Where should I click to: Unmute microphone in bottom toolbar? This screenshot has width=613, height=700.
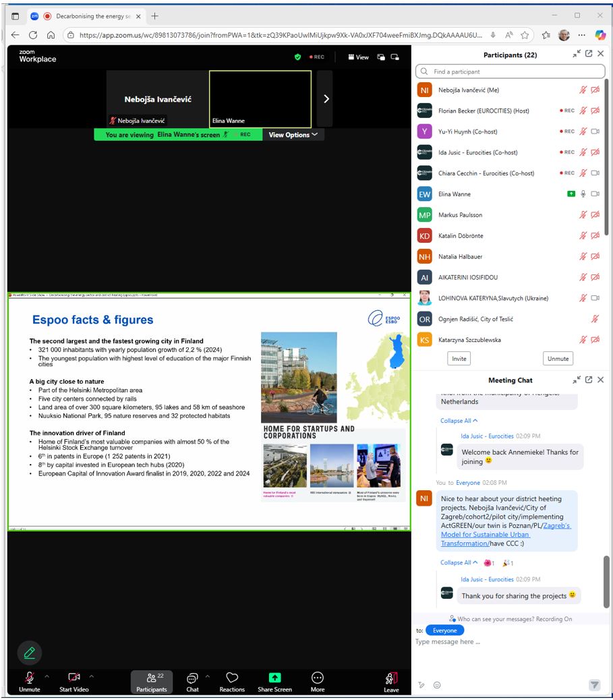(30, 678)
